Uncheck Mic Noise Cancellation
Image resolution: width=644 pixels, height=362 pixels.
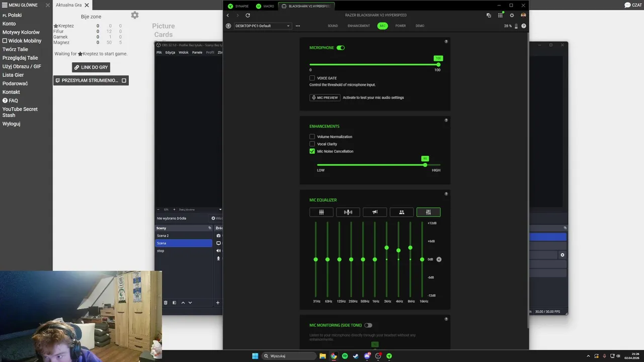coord(312,151)
